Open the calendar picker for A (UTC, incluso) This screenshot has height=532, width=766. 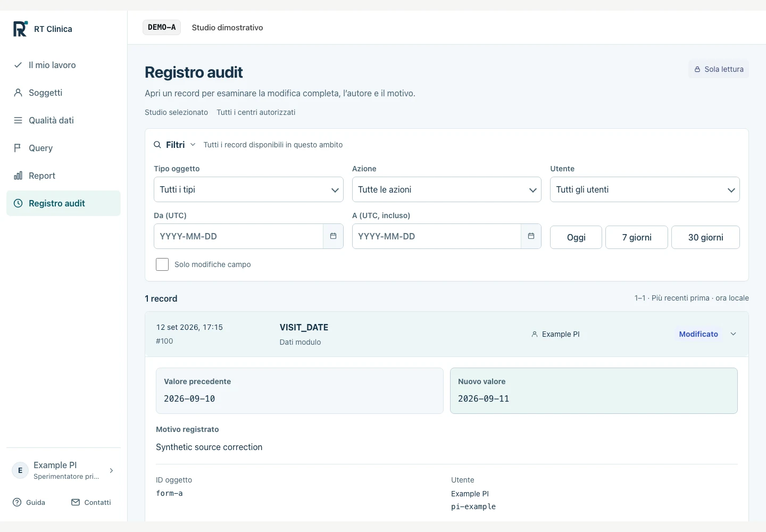click(531, 236)
